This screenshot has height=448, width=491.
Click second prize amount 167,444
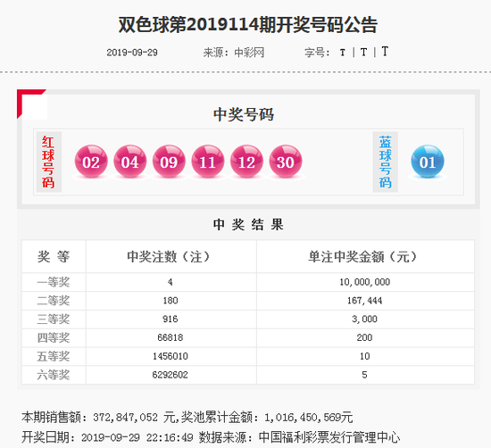pyautogui.click(x=365, y=301)
